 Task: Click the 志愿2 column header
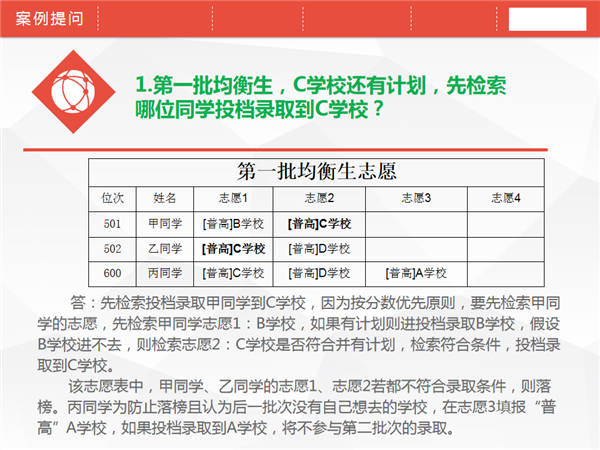point(319,198)
